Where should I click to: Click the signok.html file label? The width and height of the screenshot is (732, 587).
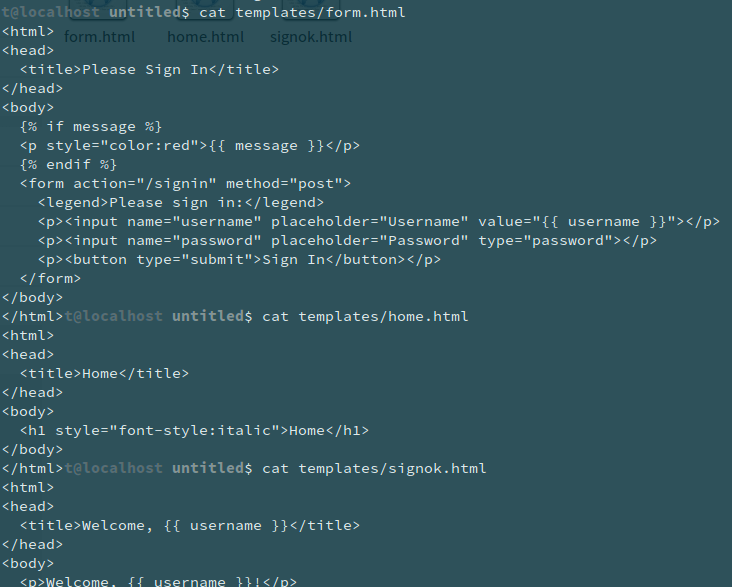pyautogui.click(x=311, y=37)
